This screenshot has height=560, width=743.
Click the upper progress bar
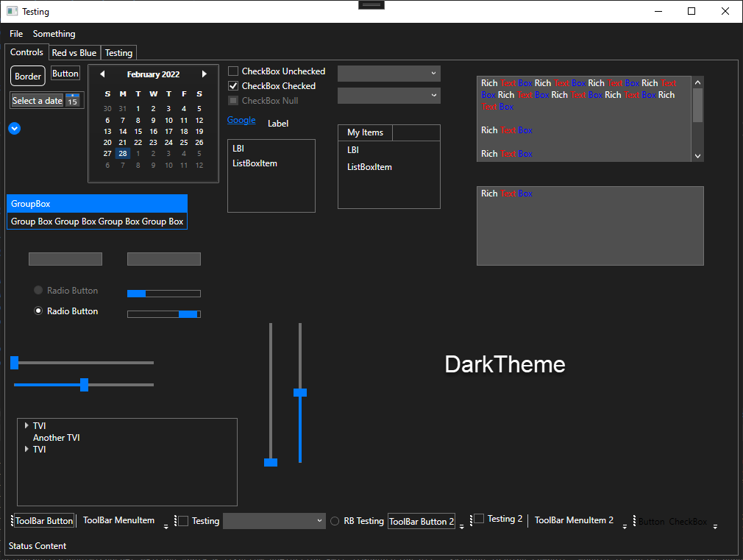pos(164,294)
